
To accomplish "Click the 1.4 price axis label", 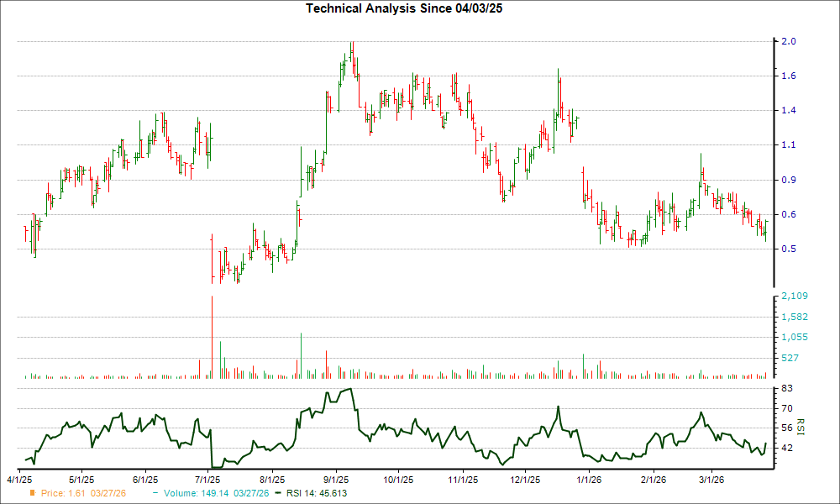I will click(789, 110).
